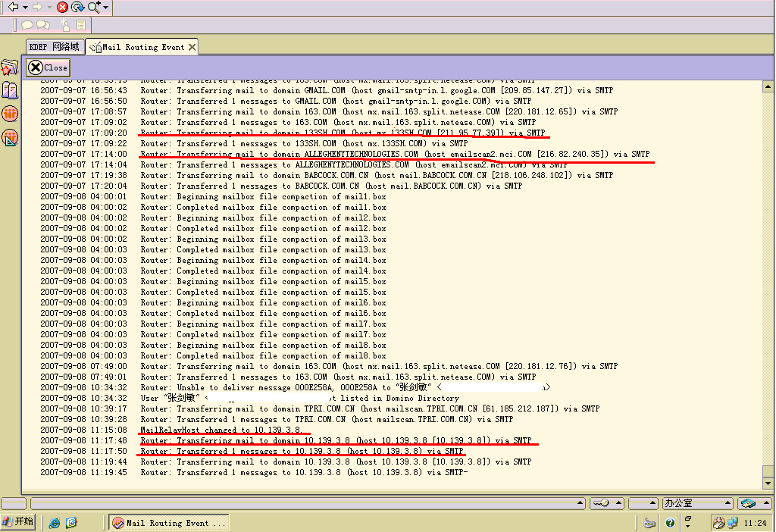Expand the Search options dropdown arrow
Screen dimensions: 776x532
105,7
